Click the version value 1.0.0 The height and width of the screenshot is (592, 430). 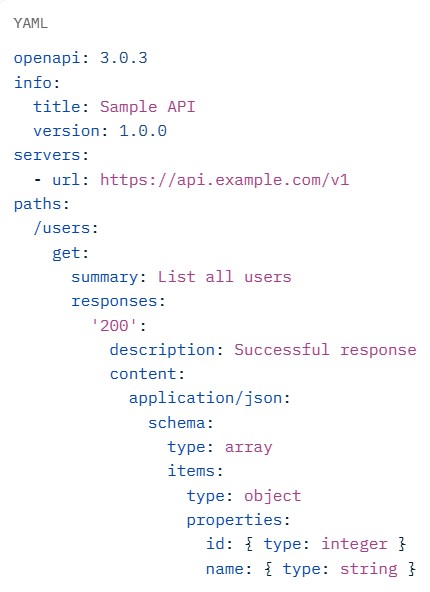(143, 131)
